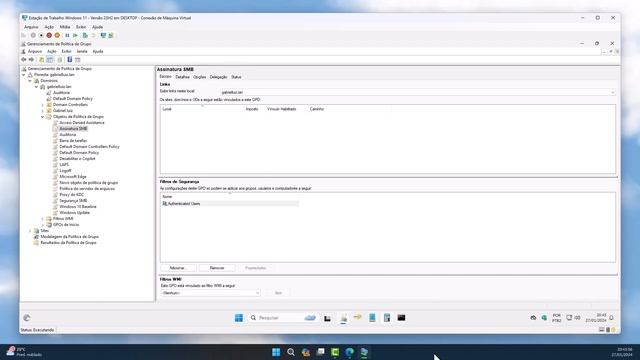Expand the GPOs de Início node

[x=42, y=225]
